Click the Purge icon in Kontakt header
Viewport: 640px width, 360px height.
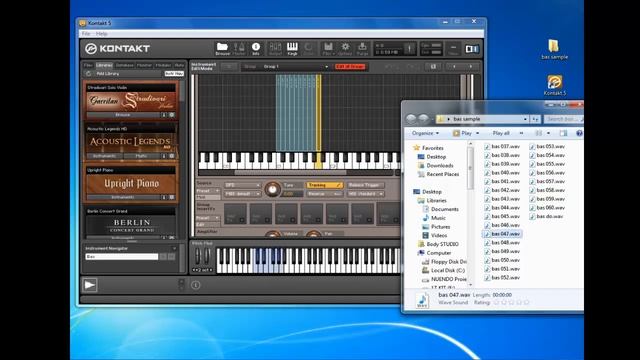click(362, 49)
